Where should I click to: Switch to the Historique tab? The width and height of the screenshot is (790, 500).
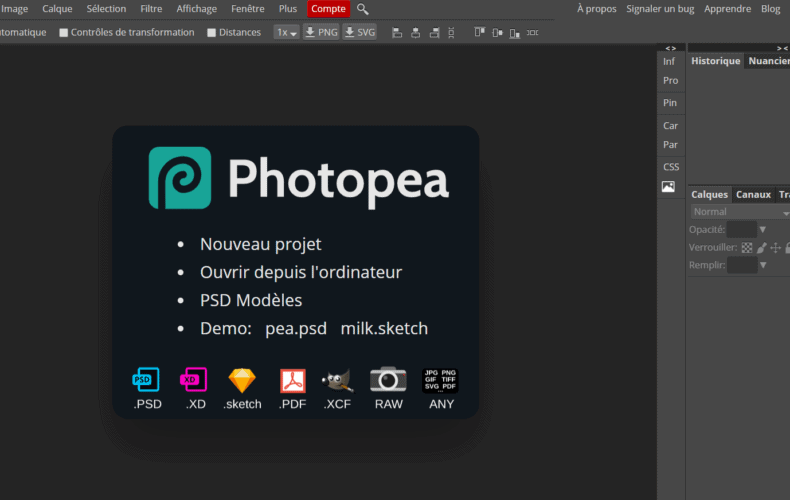pos(715,61)
